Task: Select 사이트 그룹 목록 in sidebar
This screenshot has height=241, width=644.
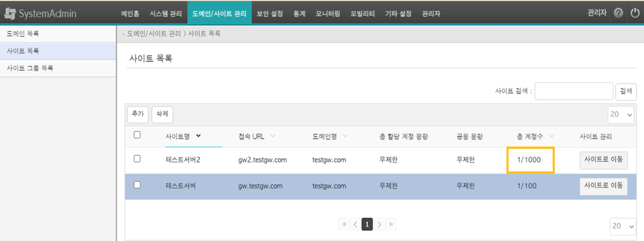Action: click(x=30, y=68)
